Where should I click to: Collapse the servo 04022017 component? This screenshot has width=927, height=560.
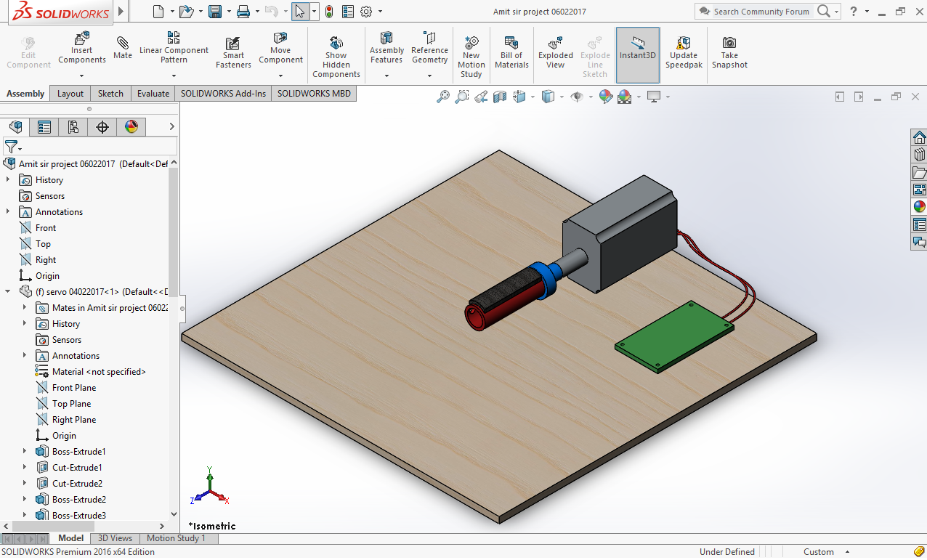pos(8,291)
